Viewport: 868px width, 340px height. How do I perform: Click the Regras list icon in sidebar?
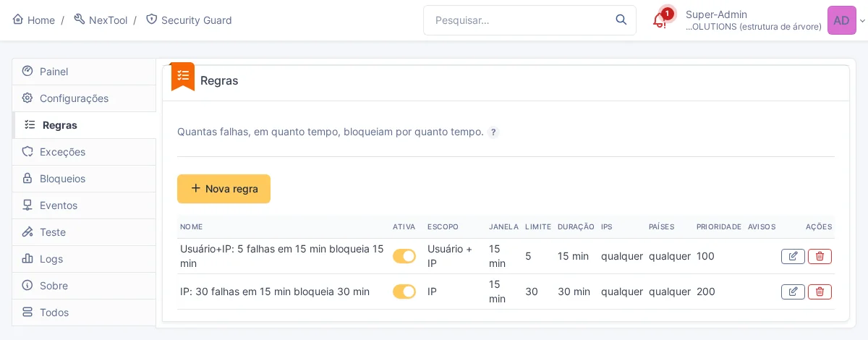click(30, 124)
